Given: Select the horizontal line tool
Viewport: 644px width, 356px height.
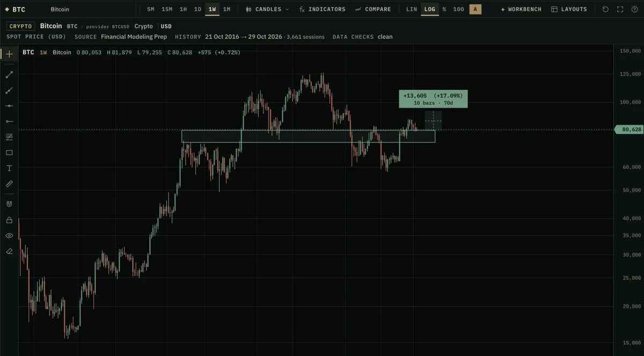Looking at the screenshot, I should coord(9,106).
